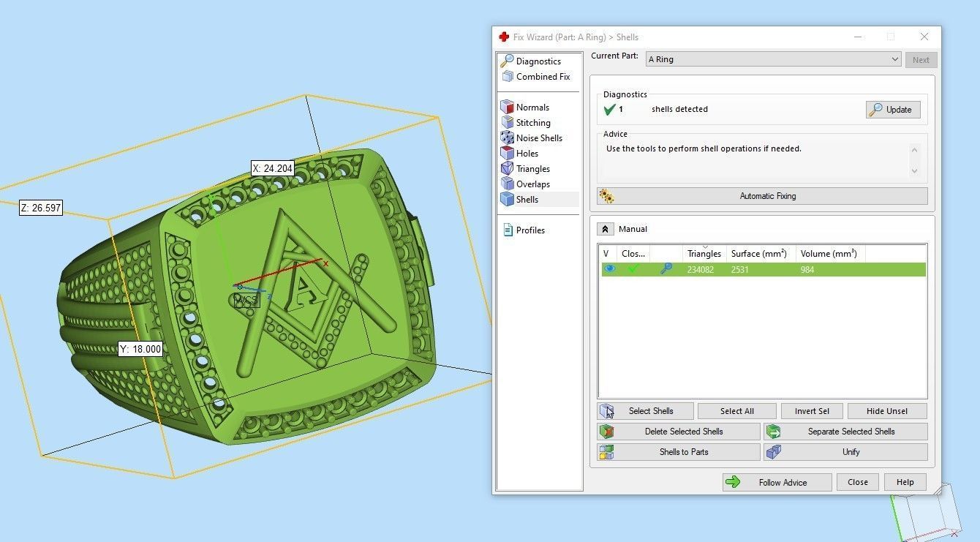
Task: Click the X: 24.204 dimension label
Action: (x=273, y=168)
